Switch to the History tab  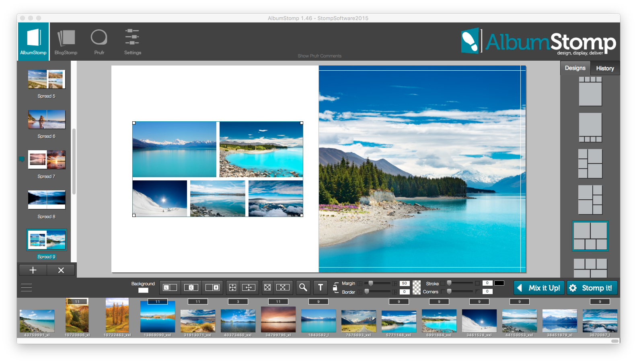605,68
